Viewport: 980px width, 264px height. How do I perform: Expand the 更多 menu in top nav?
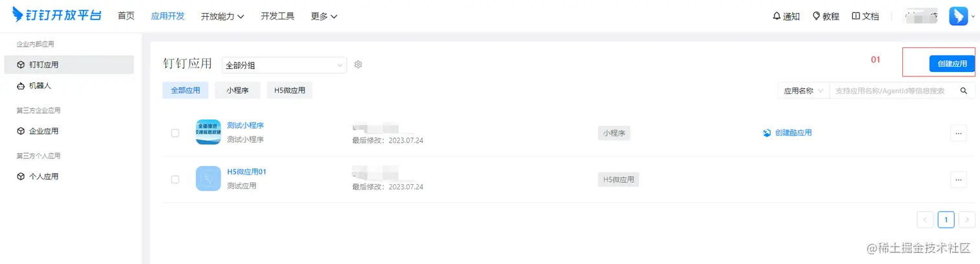tap(324, 16)
